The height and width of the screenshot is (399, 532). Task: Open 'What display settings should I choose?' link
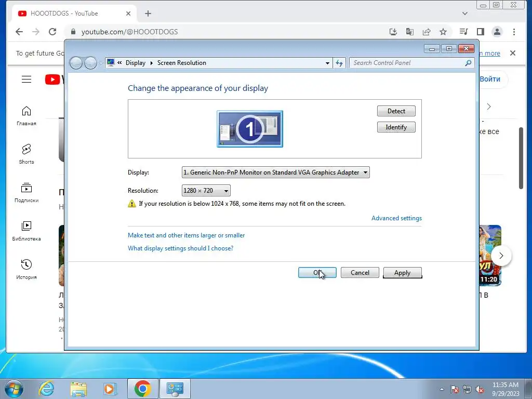click(180, 248)
